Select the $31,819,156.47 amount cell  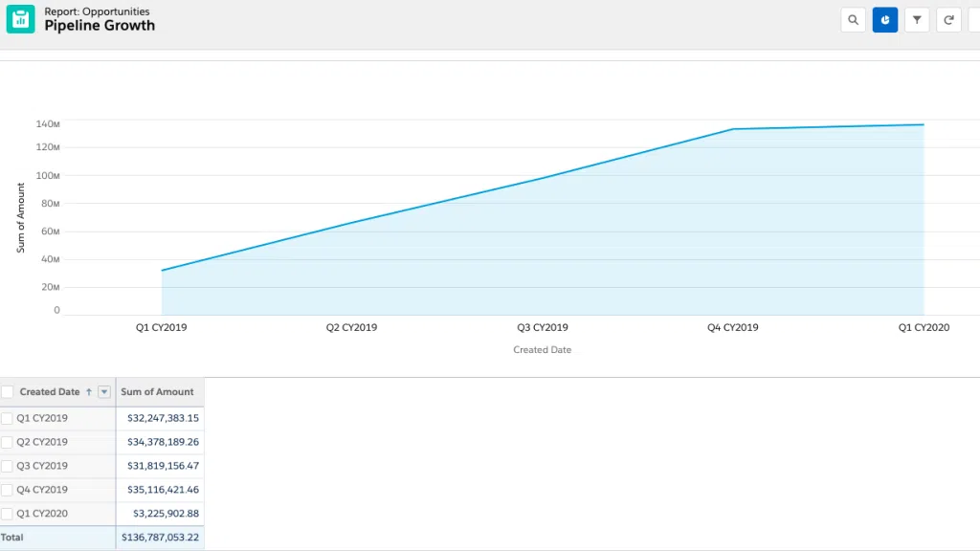pos(163,466)
